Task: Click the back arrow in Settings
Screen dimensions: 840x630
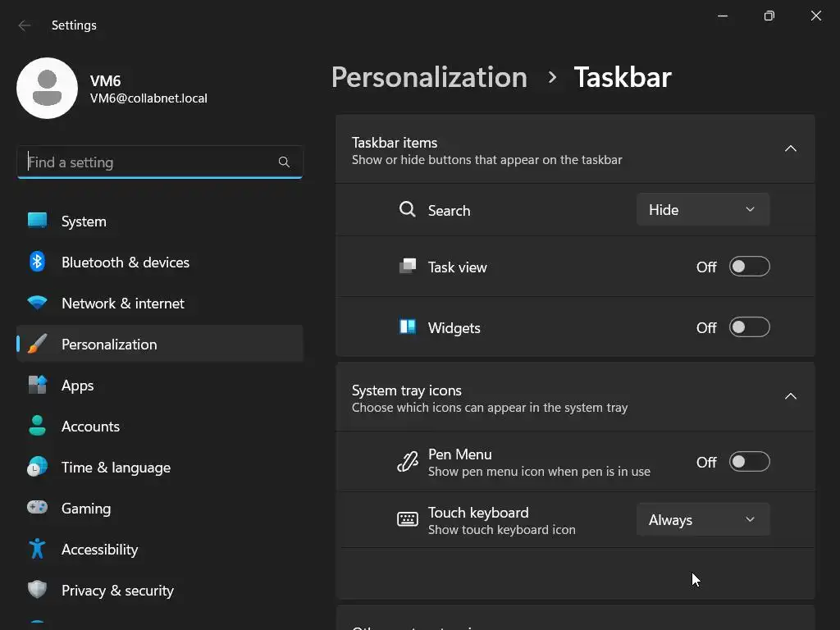Action: point(25,25)
